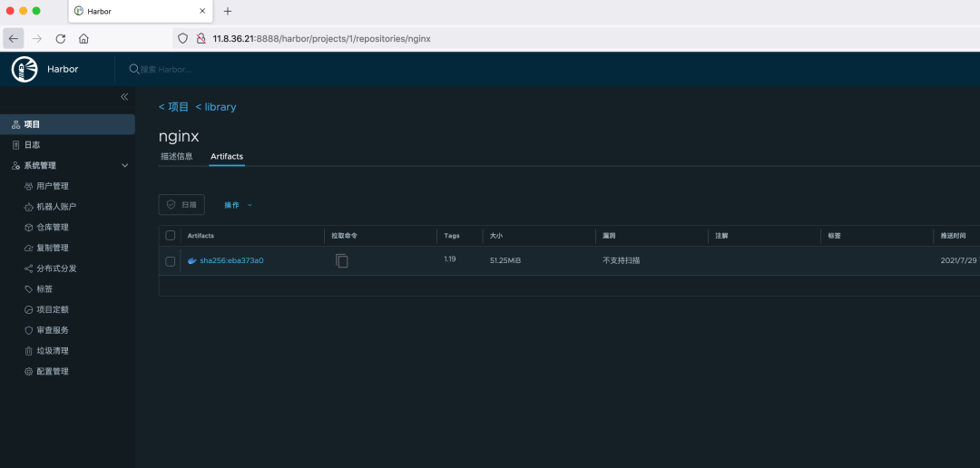Go back to < 项目 breadcrumb

coord(173,107)
